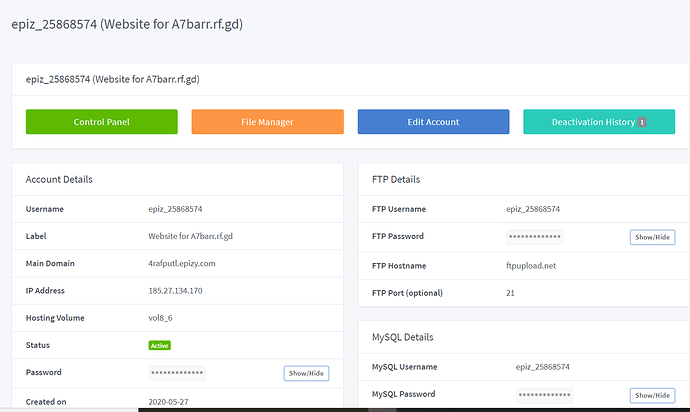Screen dimensions: 690x412
Task: Select the FTP Username value
Action: point(533,209)
